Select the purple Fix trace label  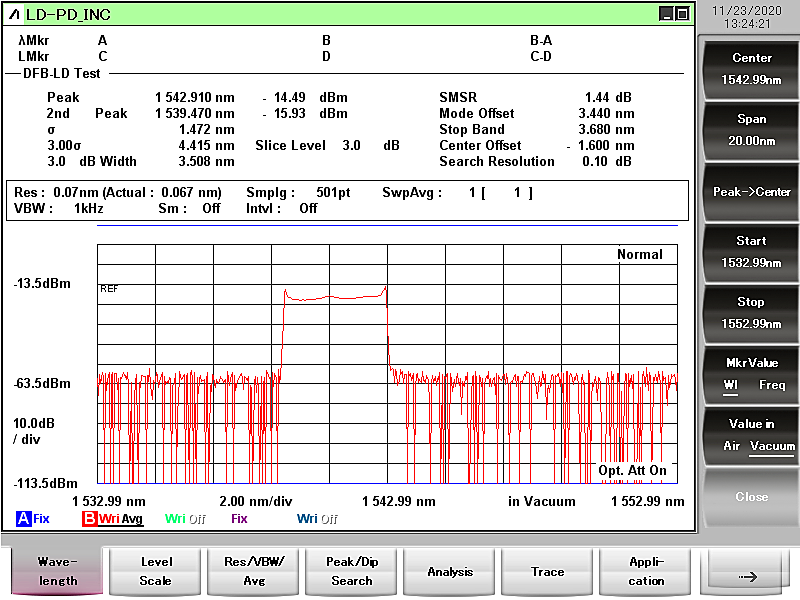pos(239,519)
